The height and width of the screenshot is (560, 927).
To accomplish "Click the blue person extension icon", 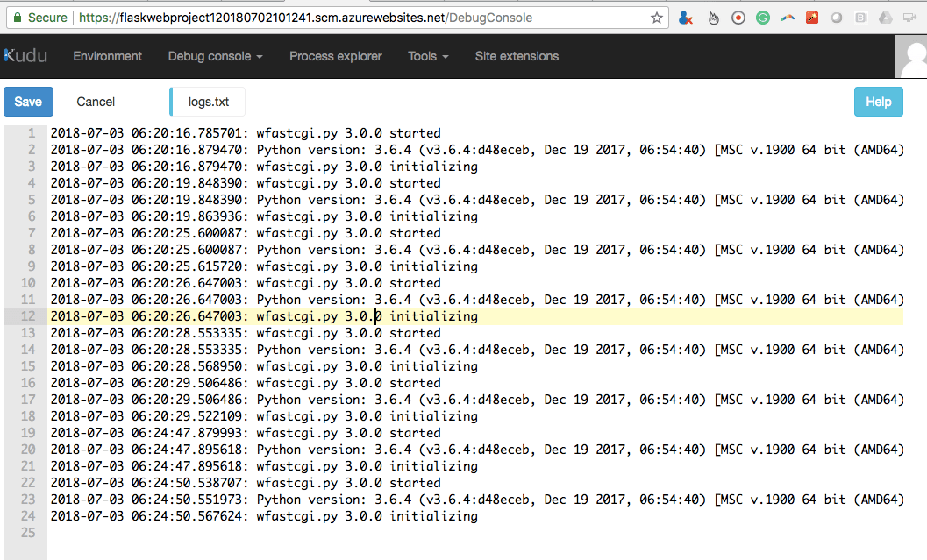I will click(684, 18).
